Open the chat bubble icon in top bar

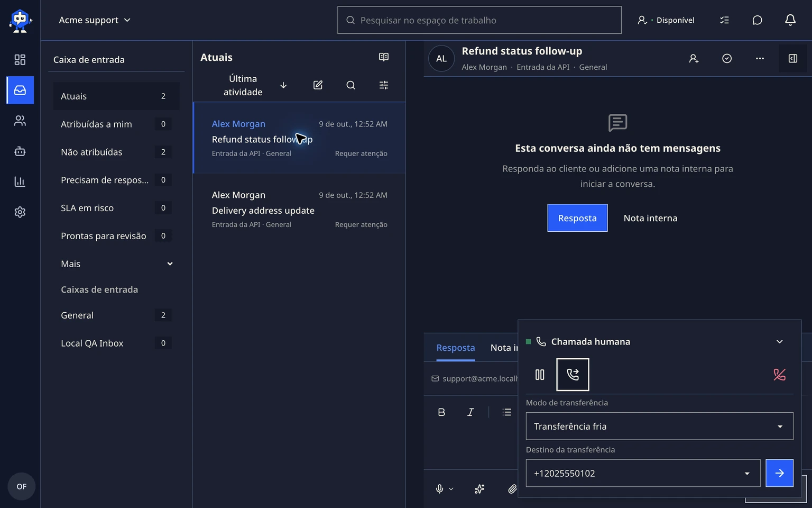click(x=757, y=20)
